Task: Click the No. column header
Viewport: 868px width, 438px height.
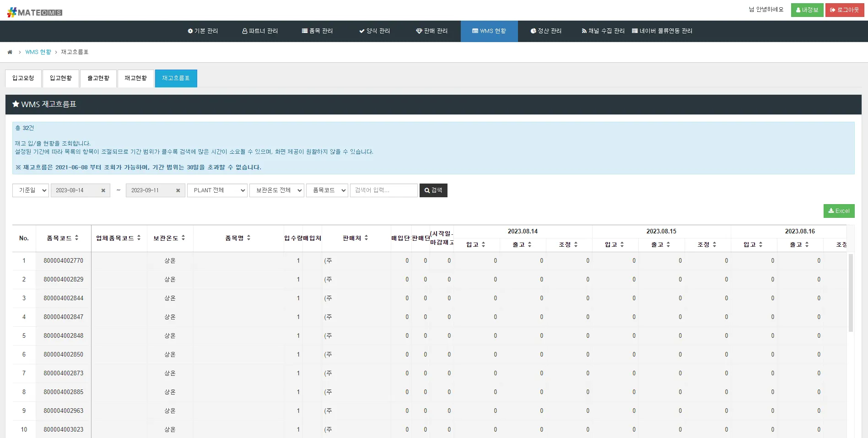Action: (24, 238)
